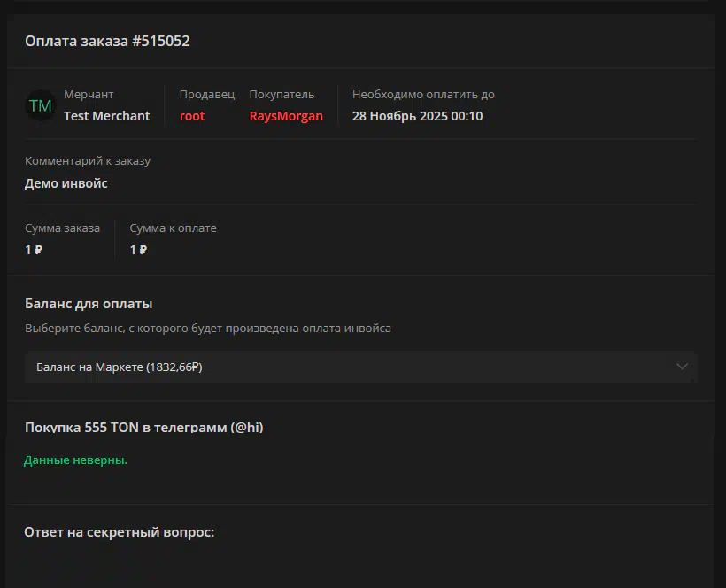Viewport: 726px width, 588px height.
Task: Open buyer profile link RaysMorgan
Action: pos(286,116)
